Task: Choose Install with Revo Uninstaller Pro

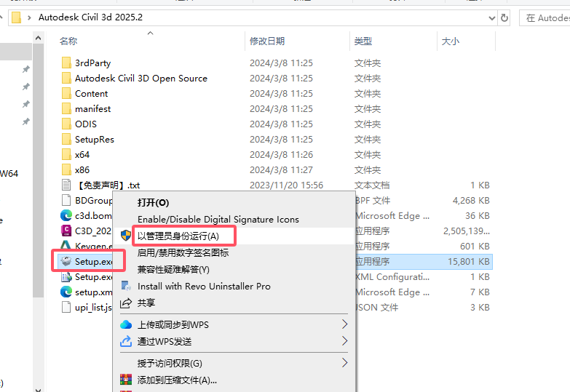Action: 204,286
